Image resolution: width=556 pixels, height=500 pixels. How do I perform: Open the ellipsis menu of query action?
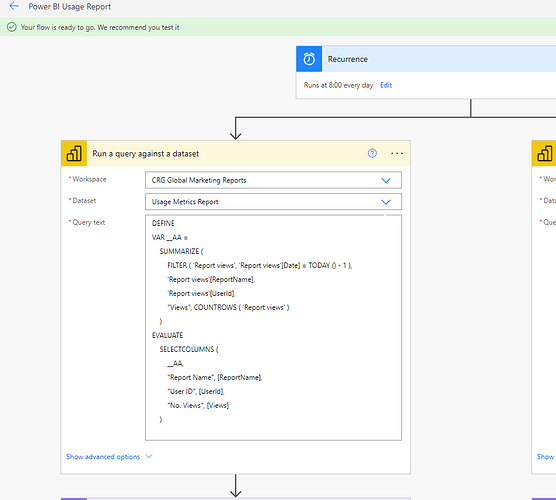click(397, 153)
